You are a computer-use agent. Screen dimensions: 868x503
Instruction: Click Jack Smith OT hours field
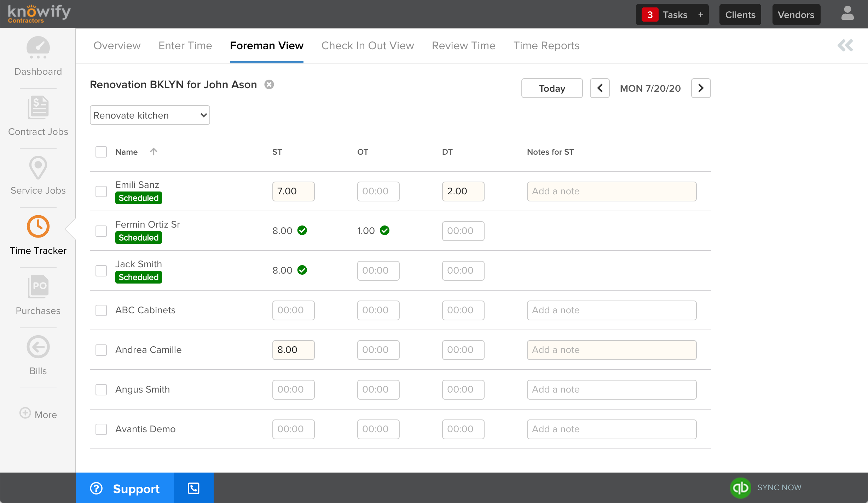point(378,271)
